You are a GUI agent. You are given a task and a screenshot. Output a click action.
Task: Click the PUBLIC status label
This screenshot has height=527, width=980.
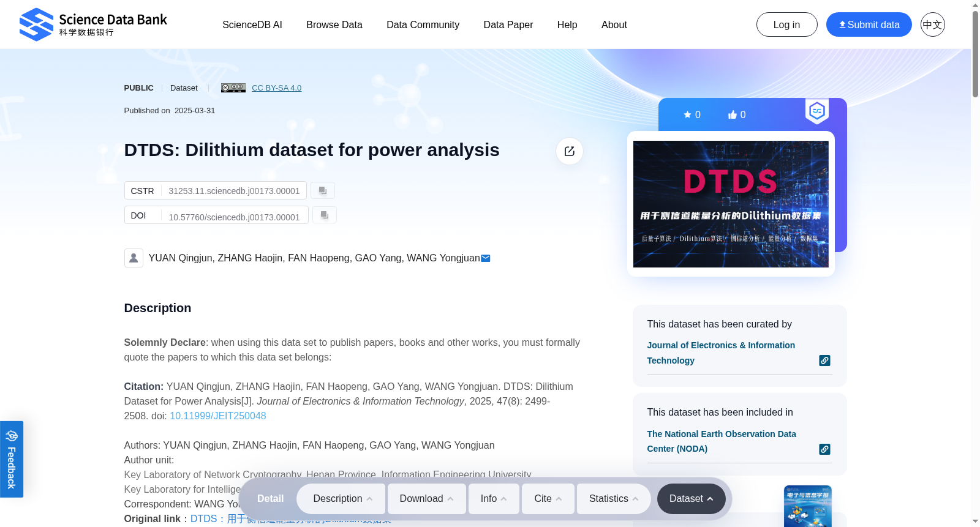point(139,88)
